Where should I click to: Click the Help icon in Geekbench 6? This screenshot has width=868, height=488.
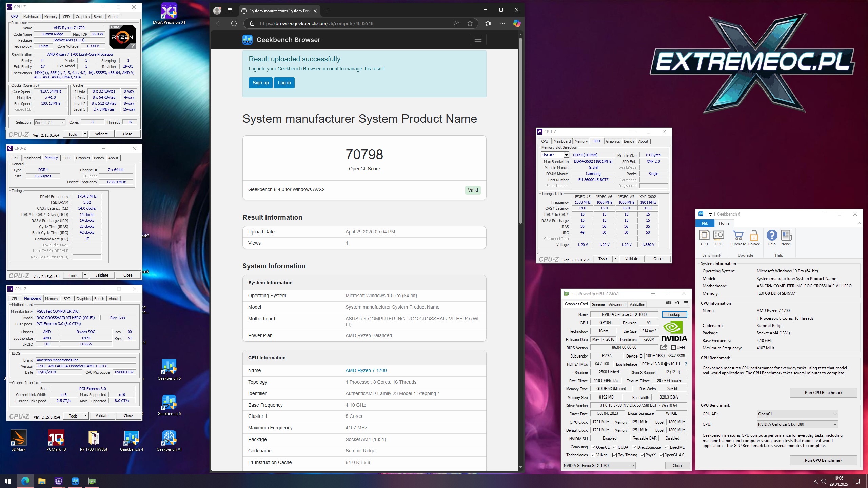pyautogui.click(x=772, y=238)
